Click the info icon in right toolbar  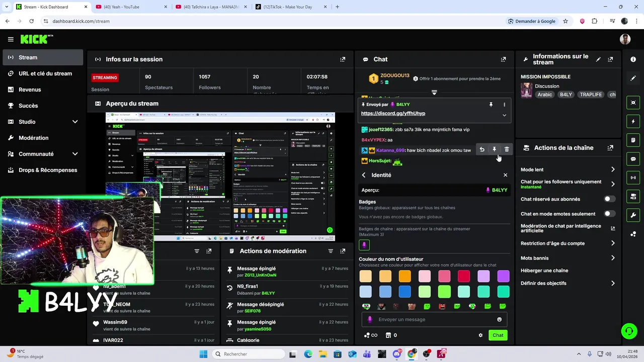click(x=633, y=59)
